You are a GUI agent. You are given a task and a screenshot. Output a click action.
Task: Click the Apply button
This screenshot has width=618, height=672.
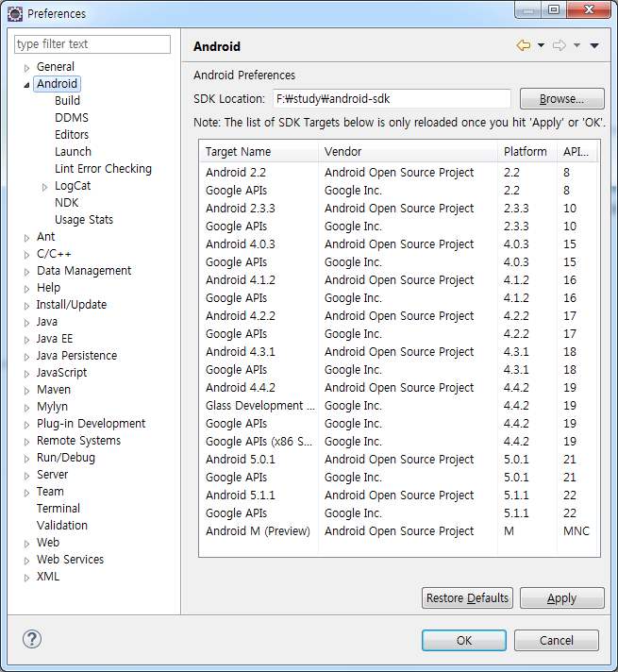coord(561,597)
